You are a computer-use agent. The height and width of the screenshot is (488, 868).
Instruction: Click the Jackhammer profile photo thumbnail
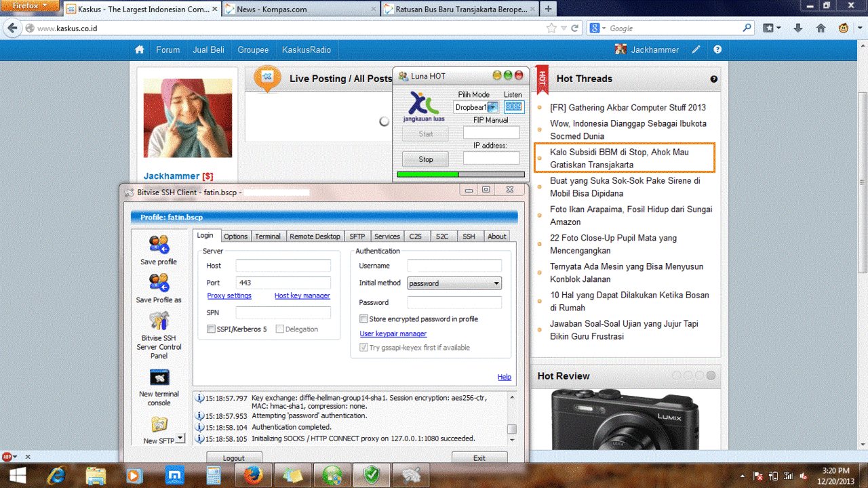coord(188,119)
